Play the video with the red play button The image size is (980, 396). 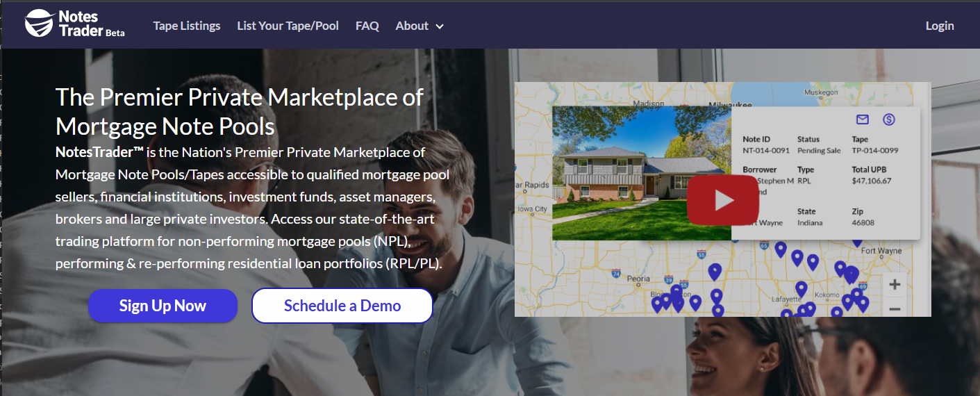click(x=722, y=200)
